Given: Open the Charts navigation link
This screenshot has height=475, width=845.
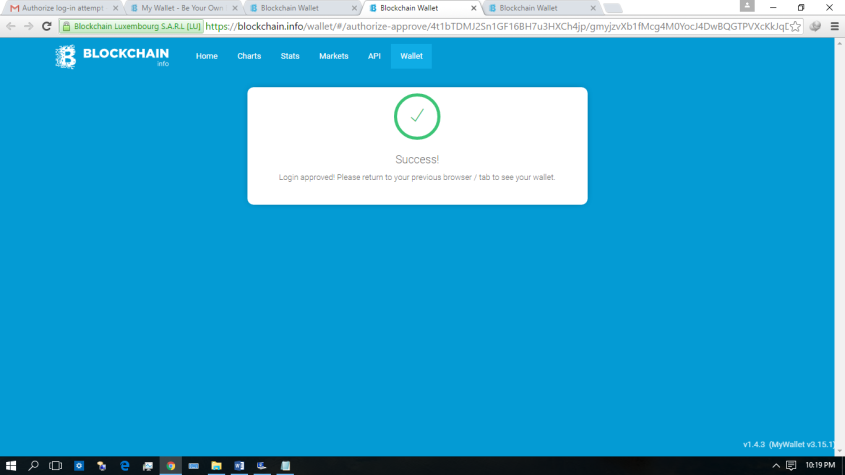Looking at the screenshot, I should (249, 56).
